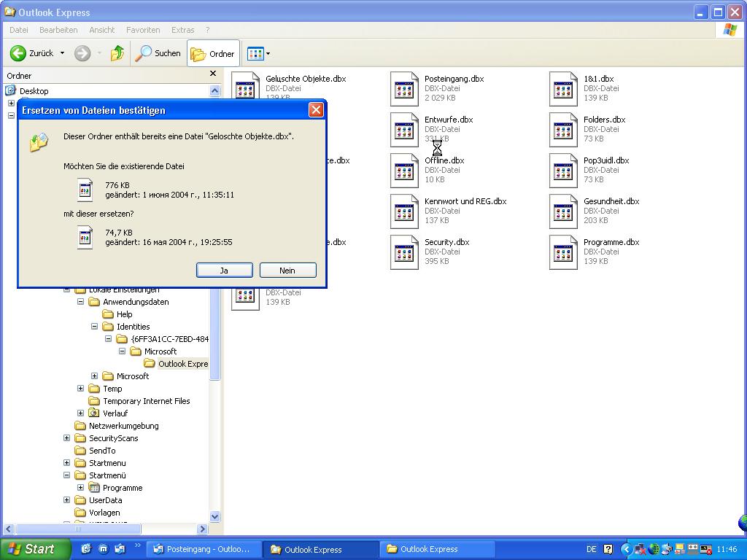Open the Favoriten menu
Screen dimensions: 747x560
(x=143, y=30)
